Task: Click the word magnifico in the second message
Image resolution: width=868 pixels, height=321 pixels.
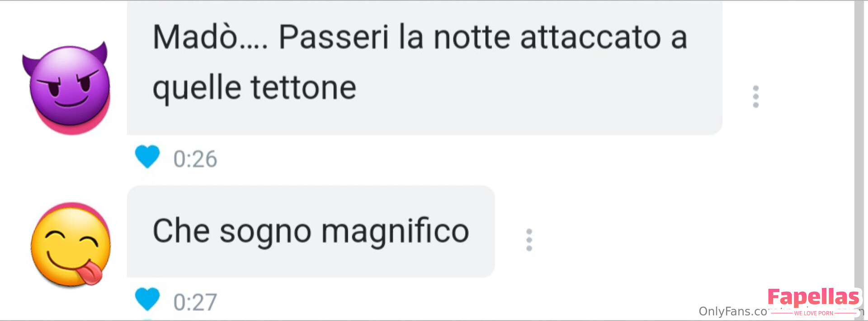Action: coord(395,231)
